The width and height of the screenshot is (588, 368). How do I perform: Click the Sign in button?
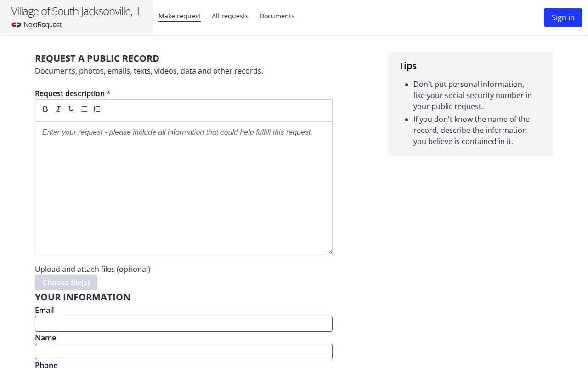pos(563,17)
